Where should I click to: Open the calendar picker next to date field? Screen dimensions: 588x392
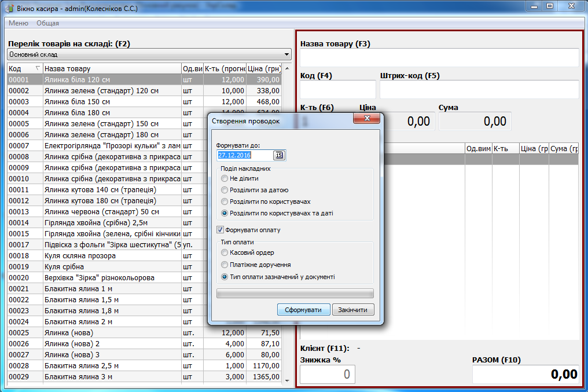click(280, 155)
